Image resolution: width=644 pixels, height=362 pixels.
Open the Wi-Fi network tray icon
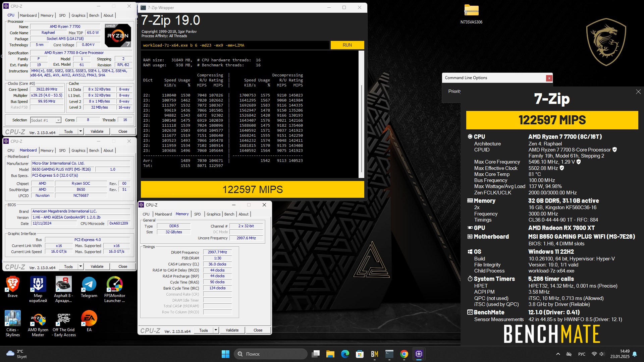pyautogui.click(x=594, y=354)
